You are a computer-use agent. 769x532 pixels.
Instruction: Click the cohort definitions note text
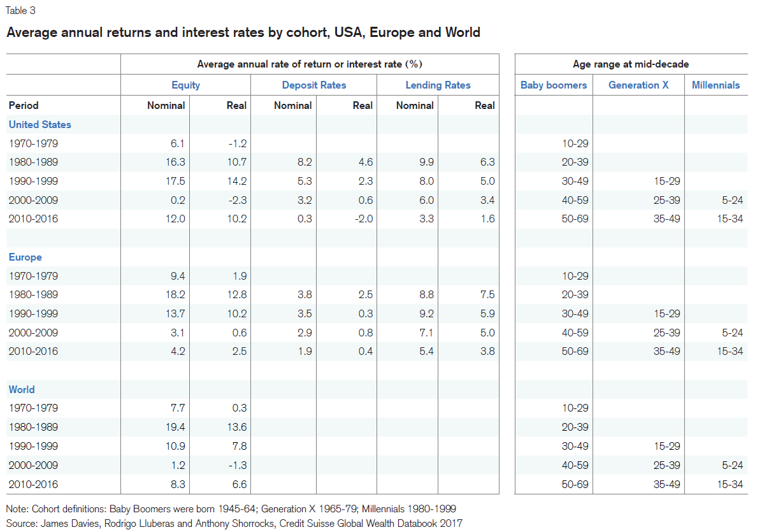click(x=231, y=509)
